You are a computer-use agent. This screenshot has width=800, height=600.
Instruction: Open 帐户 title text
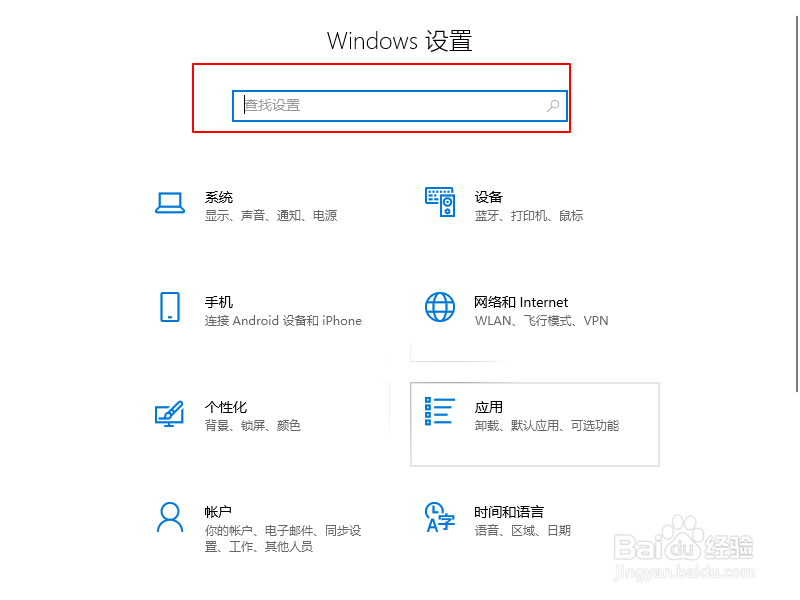(218, 512)
